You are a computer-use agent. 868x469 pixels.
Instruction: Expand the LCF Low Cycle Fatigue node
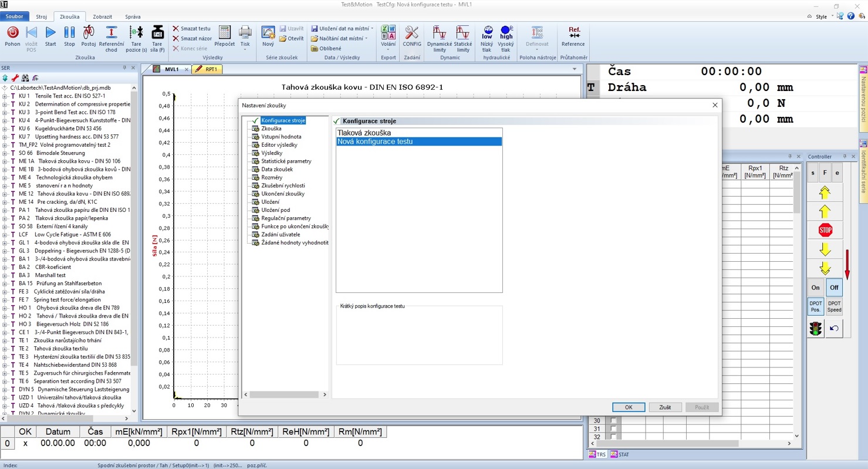click(5, 234)
